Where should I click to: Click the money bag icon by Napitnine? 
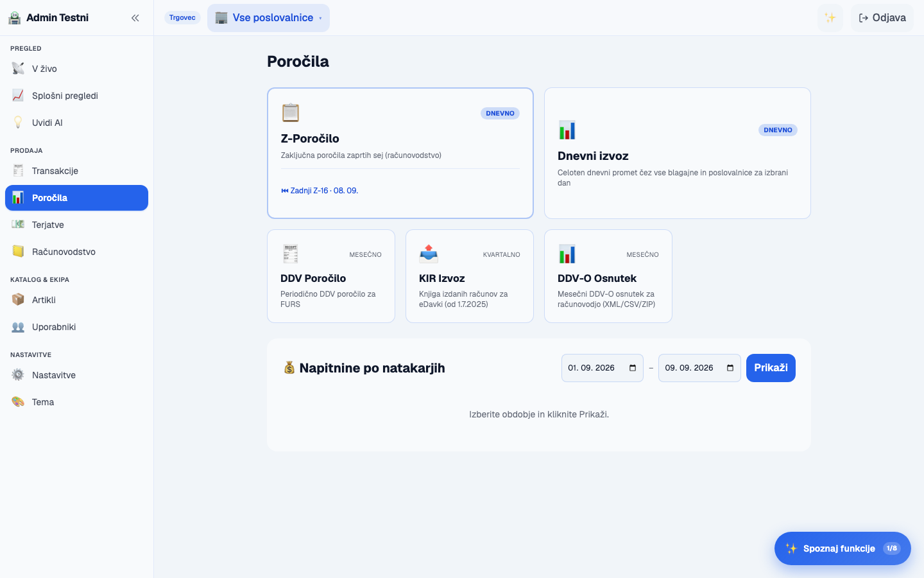pyautogui.click(x=289, y=368)
